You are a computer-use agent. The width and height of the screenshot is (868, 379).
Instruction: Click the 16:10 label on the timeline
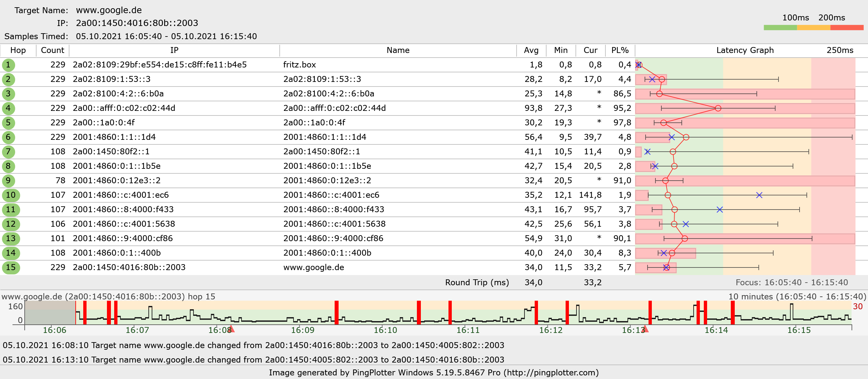(x=385, y=330)
